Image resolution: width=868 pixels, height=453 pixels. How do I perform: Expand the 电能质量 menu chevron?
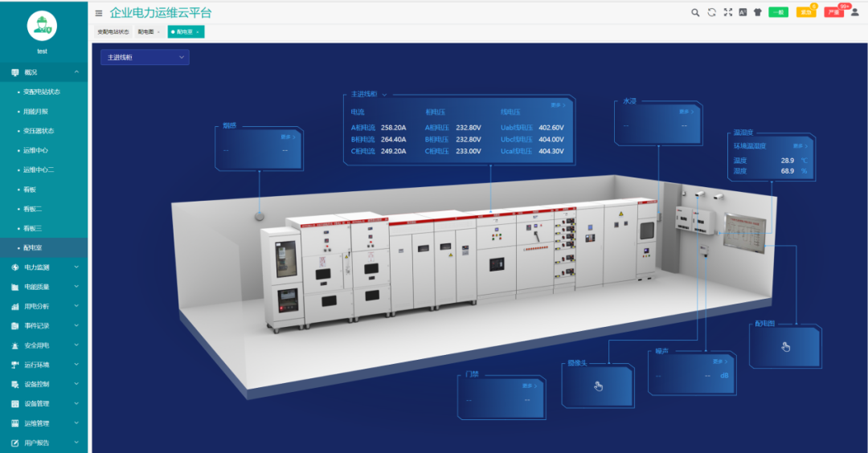[76, 287]
